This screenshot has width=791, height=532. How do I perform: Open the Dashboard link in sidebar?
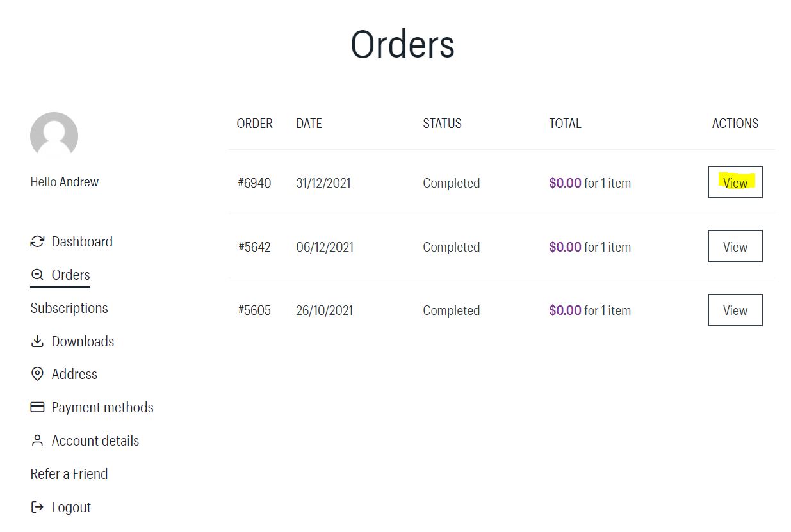pyautogui.click(x=82, y=241)
